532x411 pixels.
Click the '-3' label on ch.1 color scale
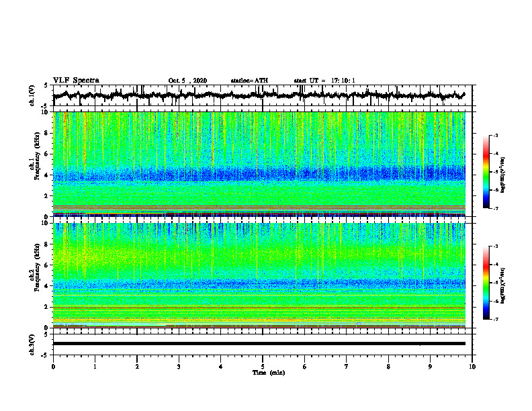[x=495, y=135]
